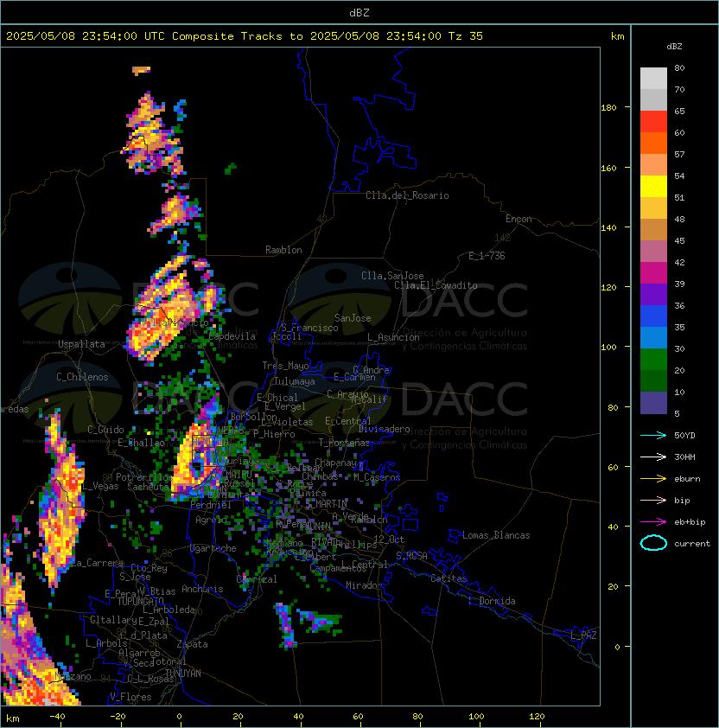The image size is (719, 728).
Task: Select the yellow eburn arrow icon
Action: click(x=653, y=479)
